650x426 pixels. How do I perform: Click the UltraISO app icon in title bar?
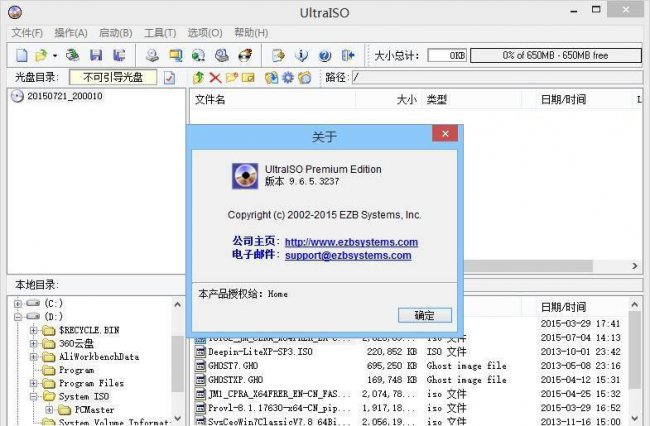15,12
